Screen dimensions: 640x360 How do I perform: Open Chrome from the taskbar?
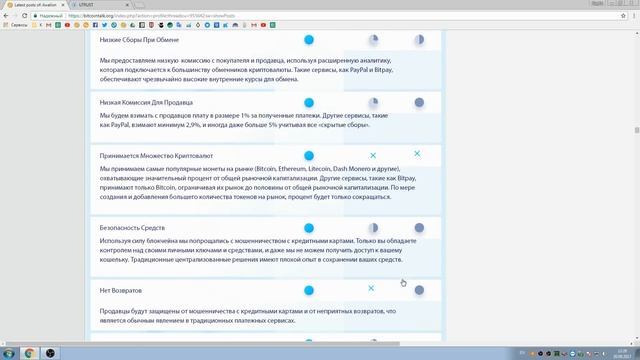tap(29, 353)
